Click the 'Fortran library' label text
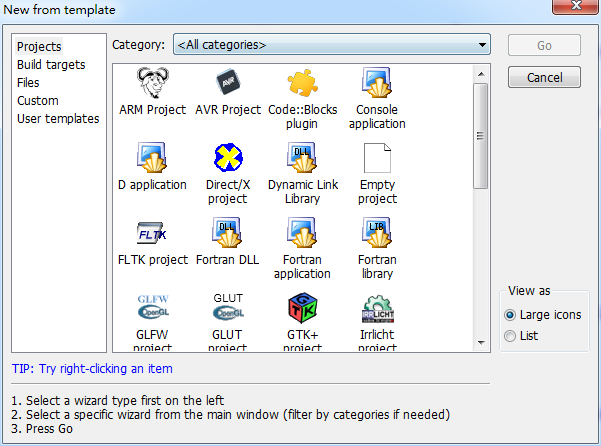The width and height of the screenshot is (601, 446). click(x=377, y=267)
